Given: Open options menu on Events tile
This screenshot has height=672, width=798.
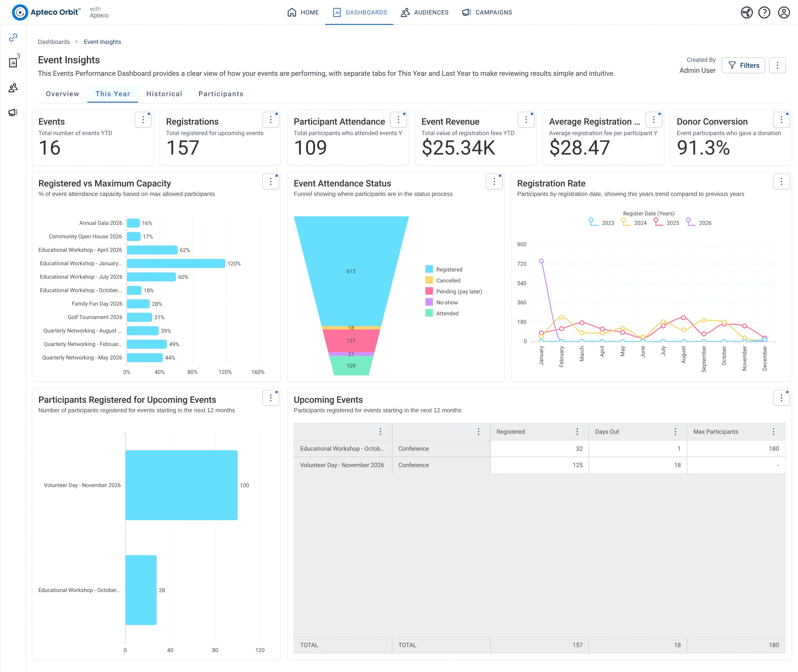Looking at the screenshot, I should click(x=143, y=120).
